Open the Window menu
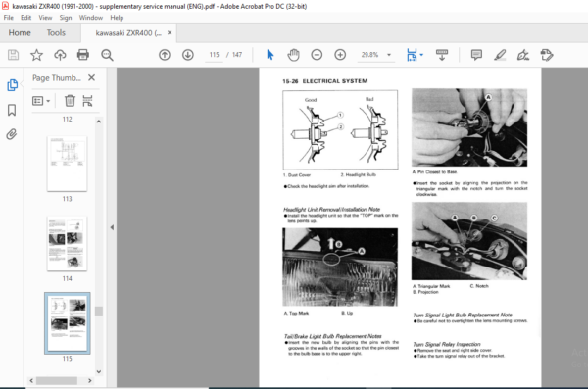 91,18
